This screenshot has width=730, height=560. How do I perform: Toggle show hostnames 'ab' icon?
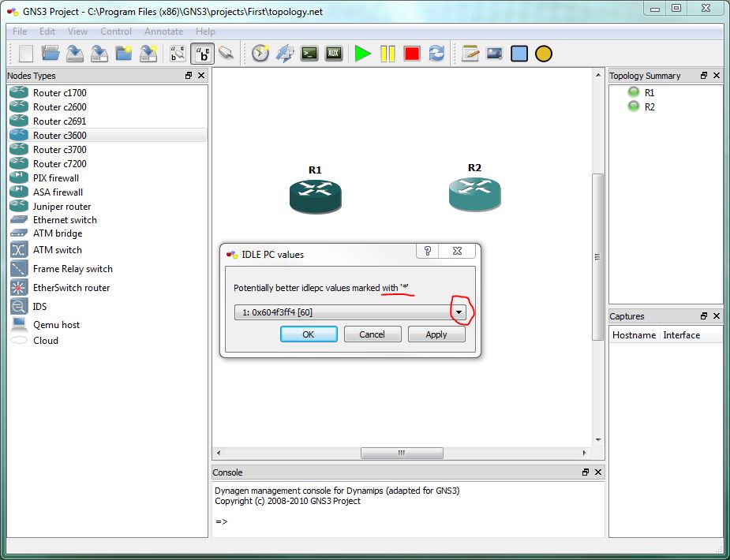click(x=203, y=54)
